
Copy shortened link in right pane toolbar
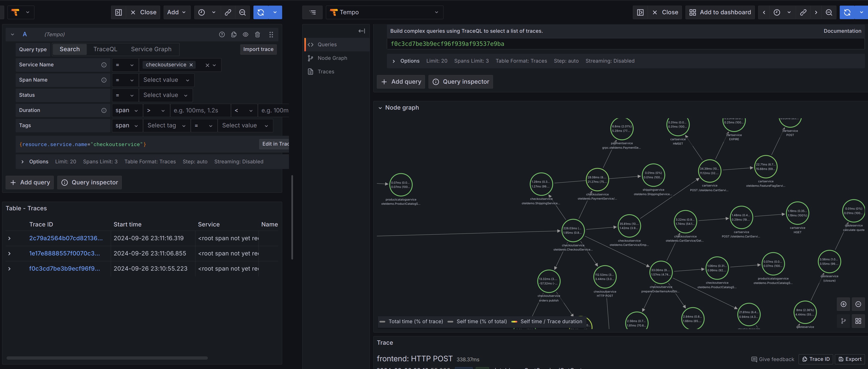pyautogui.click(x=803, y=12)
